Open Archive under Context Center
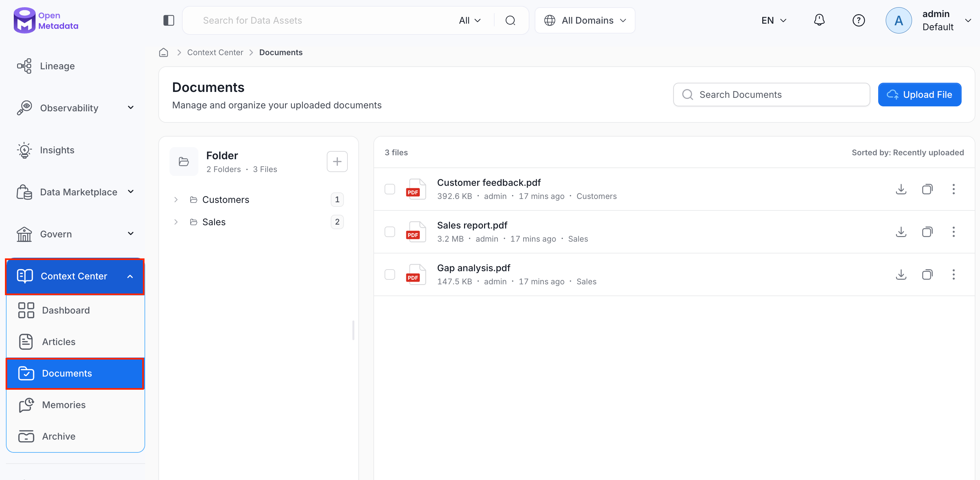980x480 pixels. [x=75, y=436]
